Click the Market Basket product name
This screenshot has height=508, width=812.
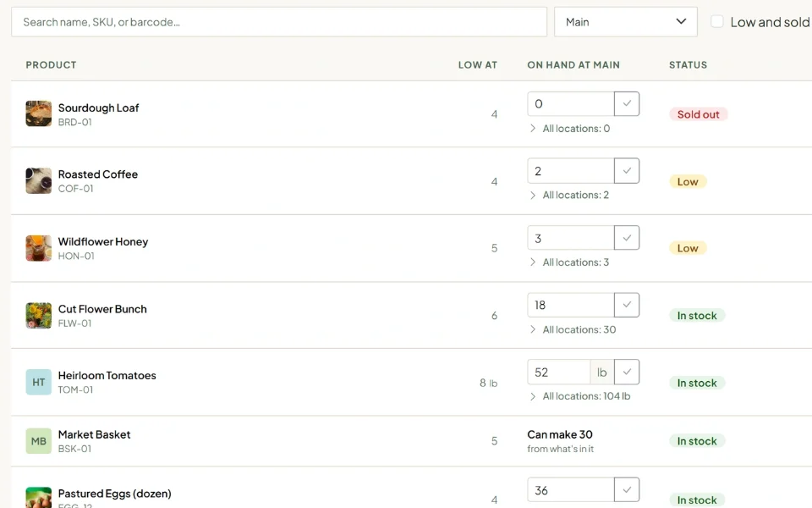[94, 434]
